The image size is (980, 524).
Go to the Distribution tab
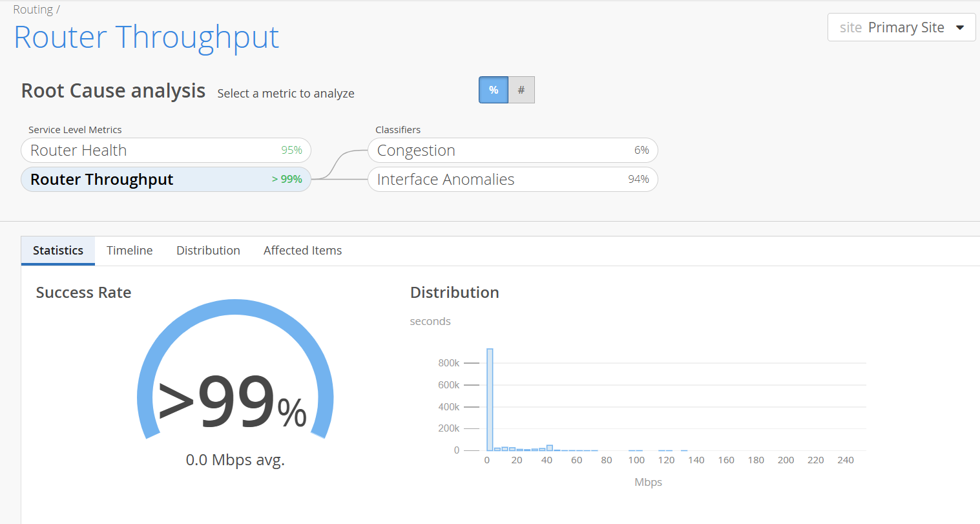tap(208, 251)
